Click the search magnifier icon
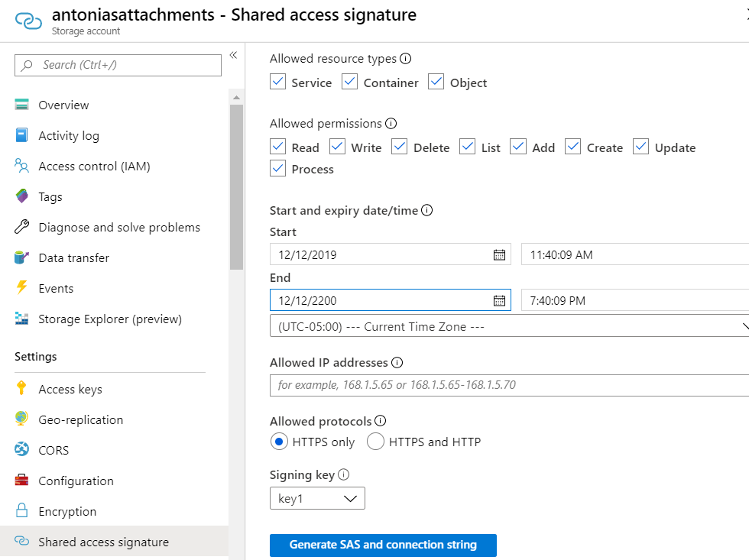The image size is (749, 560). point(28,65)
